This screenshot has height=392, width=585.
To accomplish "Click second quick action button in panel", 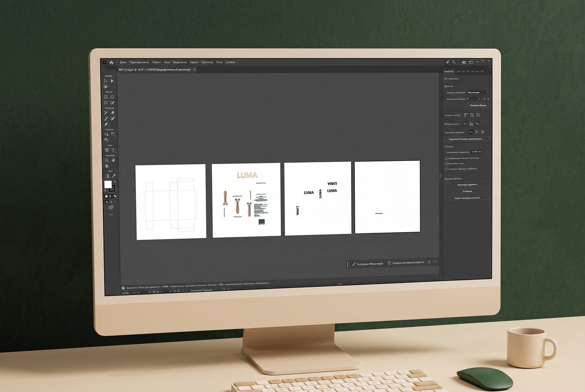I will [x=467, y=191].
